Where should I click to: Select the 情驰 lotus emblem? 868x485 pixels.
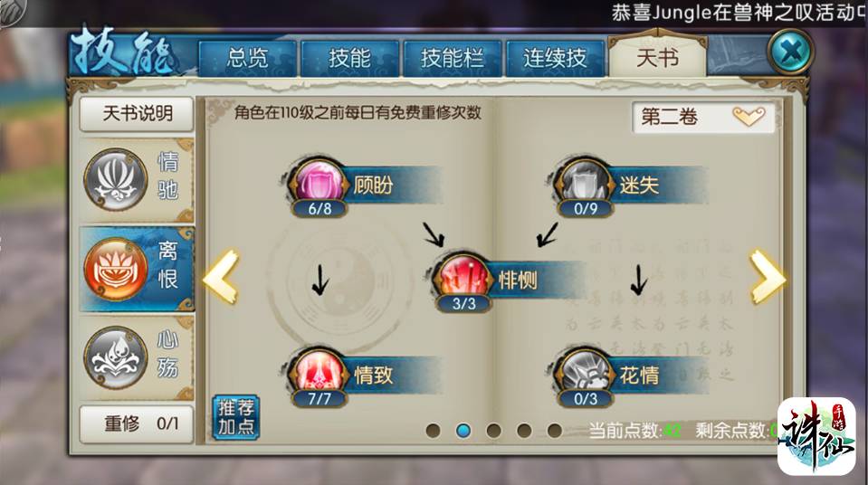(115, 179)
